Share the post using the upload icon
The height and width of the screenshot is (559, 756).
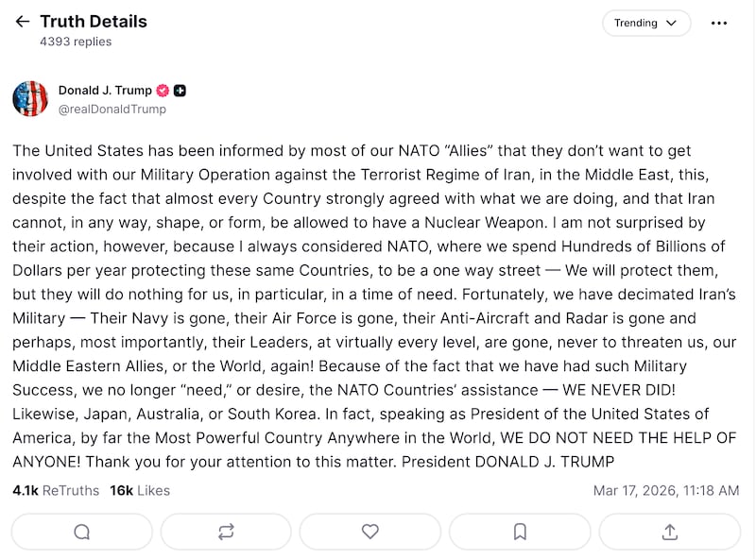tap(670, 532)
